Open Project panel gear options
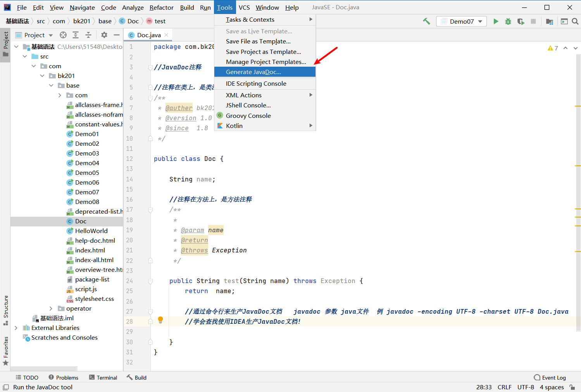Viewport: 581px width, 392px height. [104, 35]
